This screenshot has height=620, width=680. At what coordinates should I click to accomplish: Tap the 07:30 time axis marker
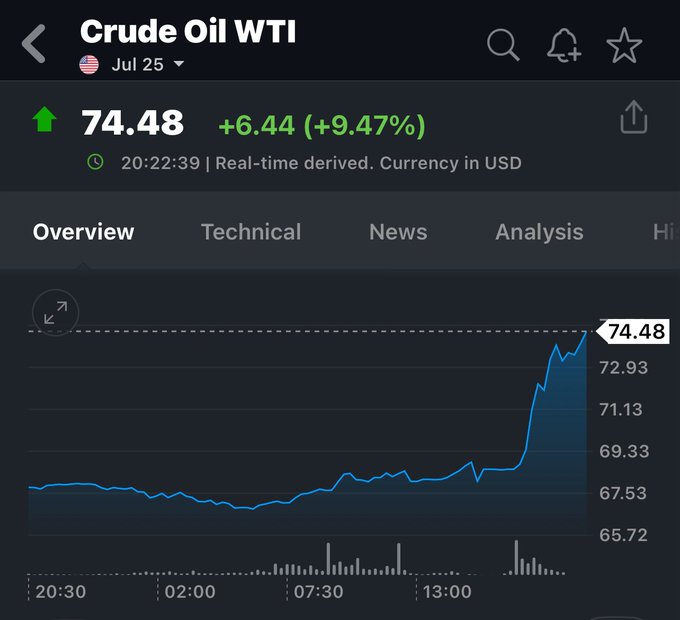(319, 591)
